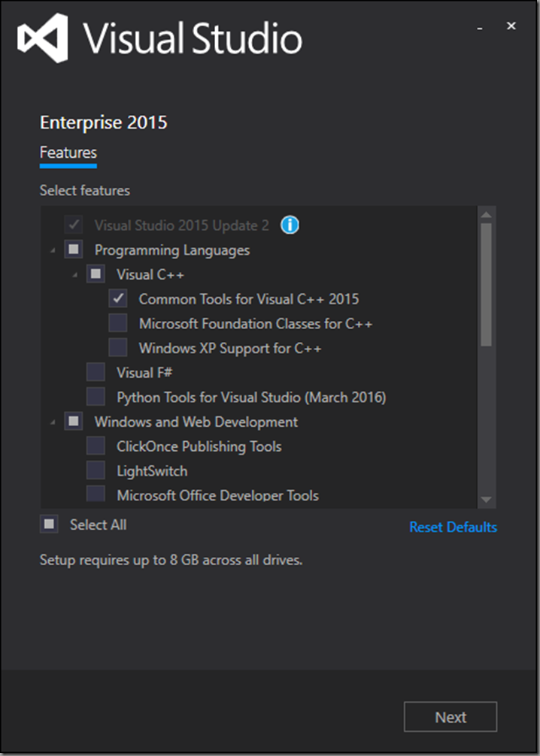Viewport: 540px width, 756px height.
Task: Collapse the Visual C++ tree node
Action: pos(74,275)
